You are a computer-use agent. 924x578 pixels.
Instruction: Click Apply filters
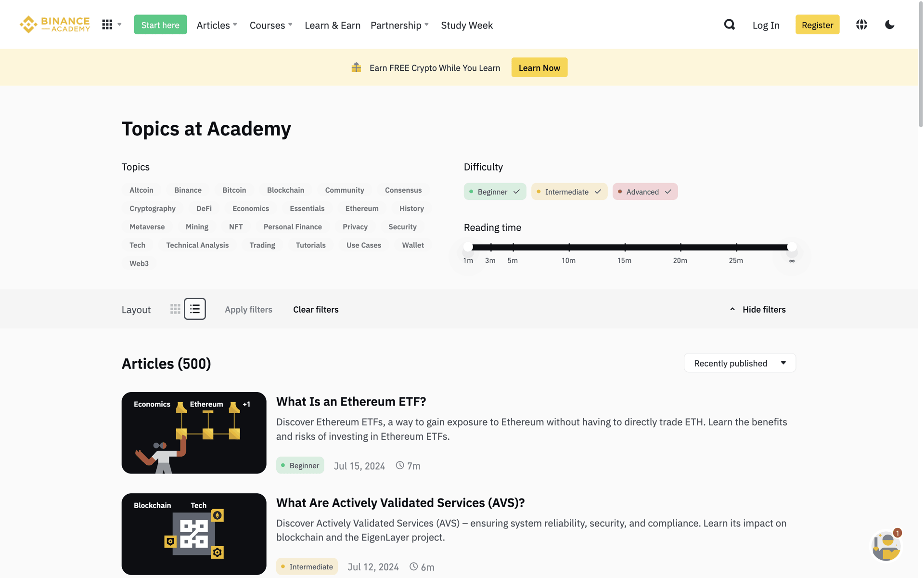point(248,309)
